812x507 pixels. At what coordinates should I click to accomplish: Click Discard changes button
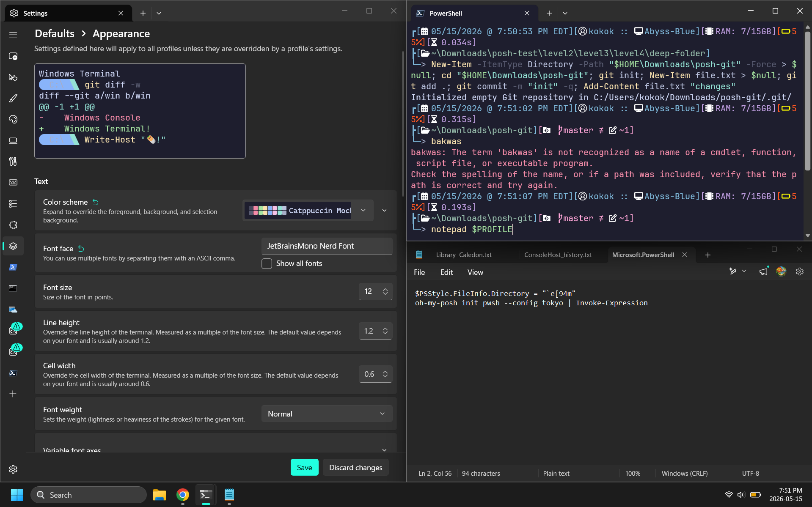point(355,467)
